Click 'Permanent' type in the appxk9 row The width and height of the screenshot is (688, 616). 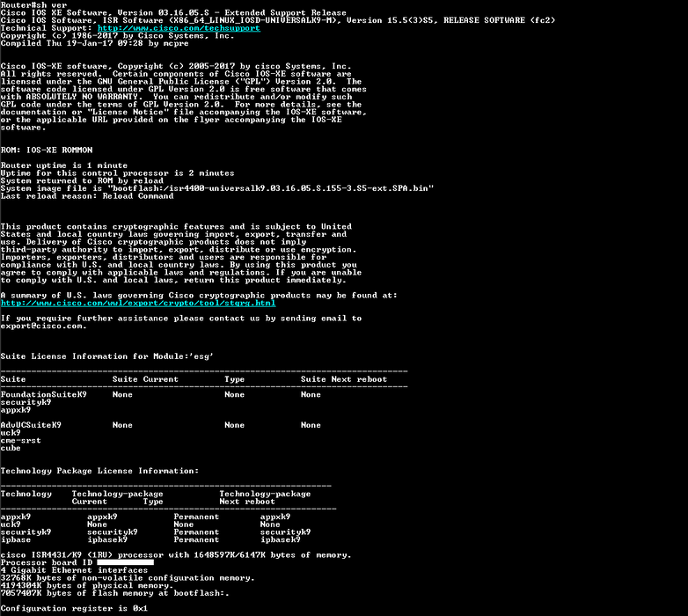[x=196, y=517]
